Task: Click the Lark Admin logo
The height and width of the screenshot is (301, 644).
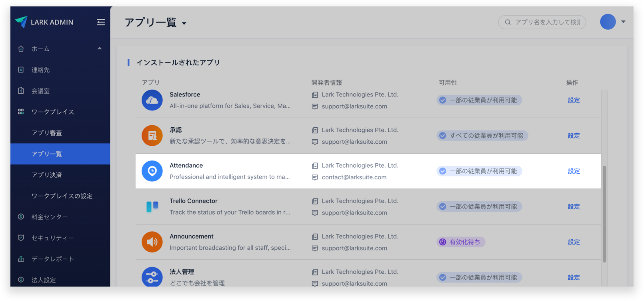Action: pos(22,22)
